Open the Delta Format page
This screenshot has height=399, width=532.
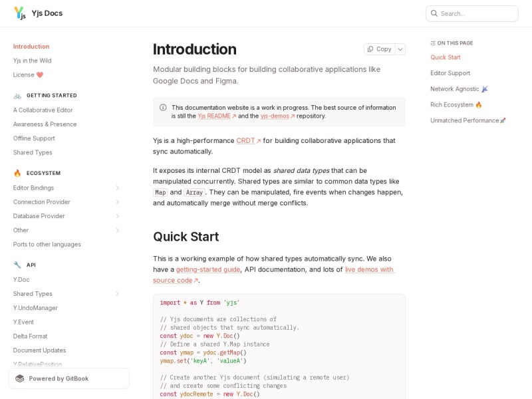point(30,336)
